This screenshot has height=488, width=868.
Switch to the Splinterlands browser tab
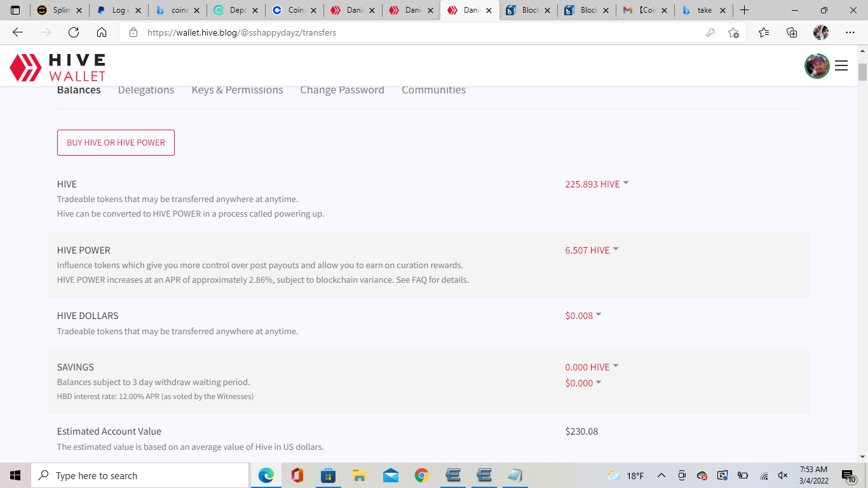(59, 10)
